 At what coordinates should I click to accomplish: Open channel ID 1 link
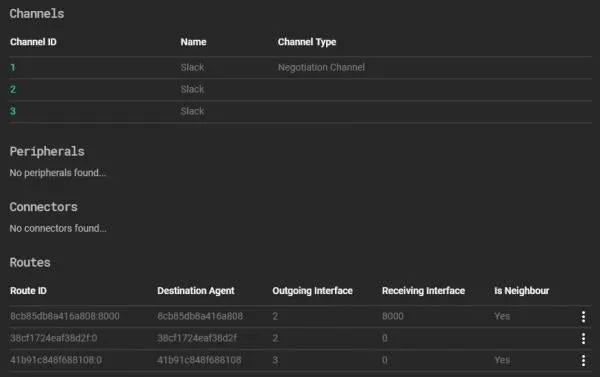coord(13,68)
